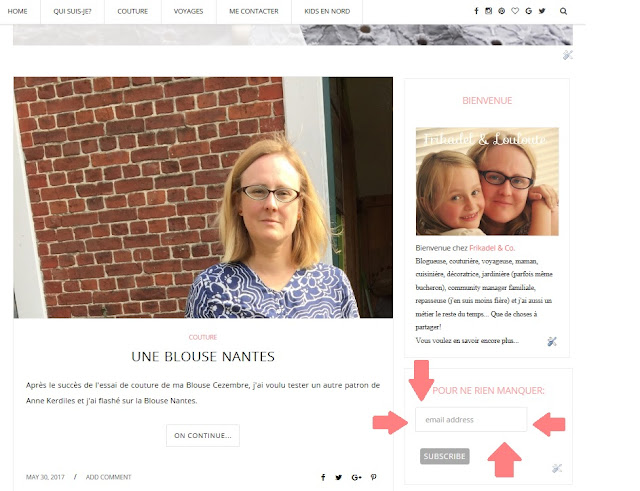Open the Voyages menu item
The width and height of the screenshot is (640, 491).
click(188, 11)
